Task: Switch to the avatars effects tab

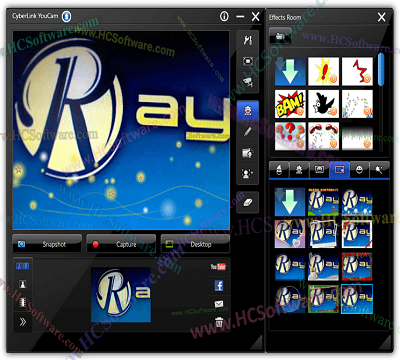Action: point(299,169)
